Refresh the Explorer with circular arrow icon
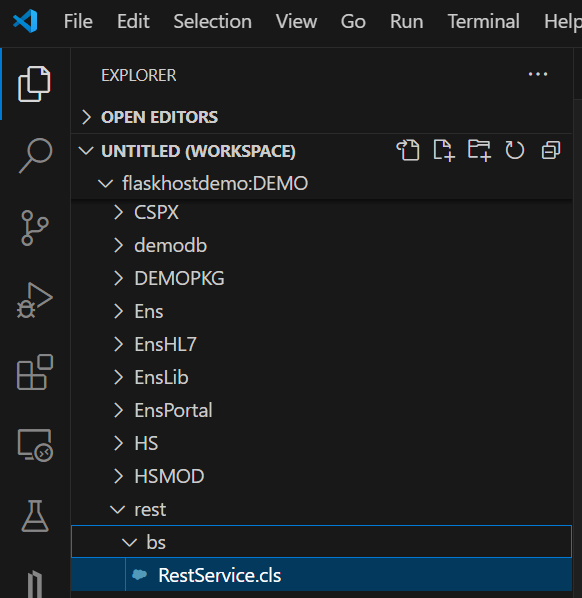Viewport: 582px width, 598px height. click(x=514, y=150)
